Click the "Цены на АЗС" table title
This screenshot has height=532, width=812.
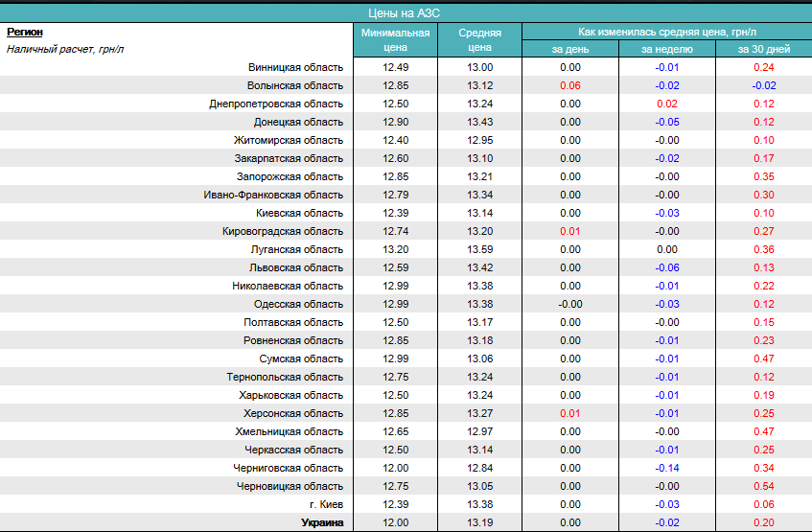click(x=405, y=12)
